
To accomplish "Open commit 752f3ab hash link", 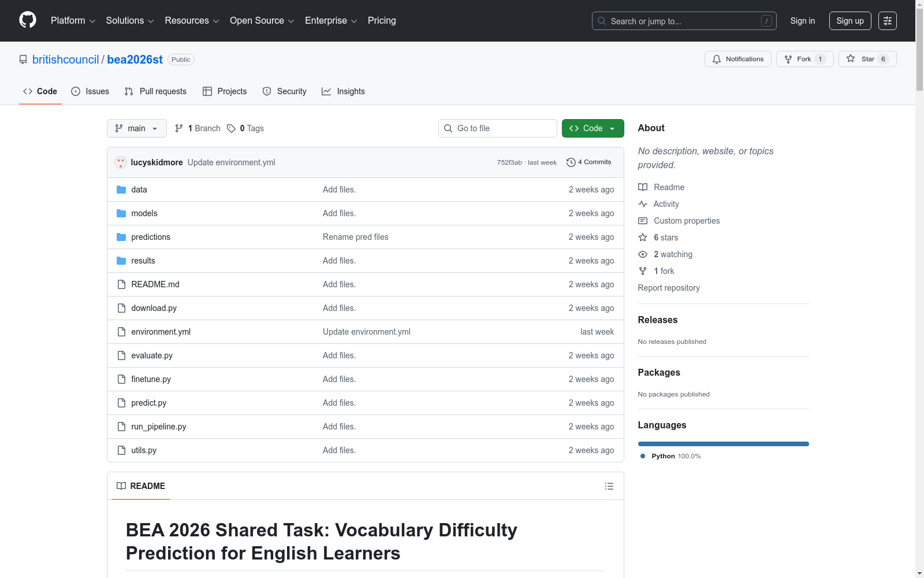I will 509,162.
